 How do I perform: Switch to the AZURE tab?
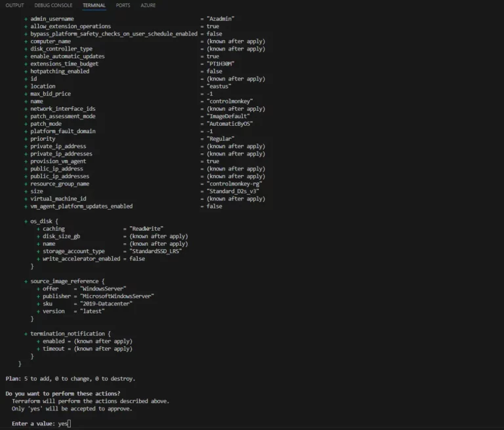point(148,5)
